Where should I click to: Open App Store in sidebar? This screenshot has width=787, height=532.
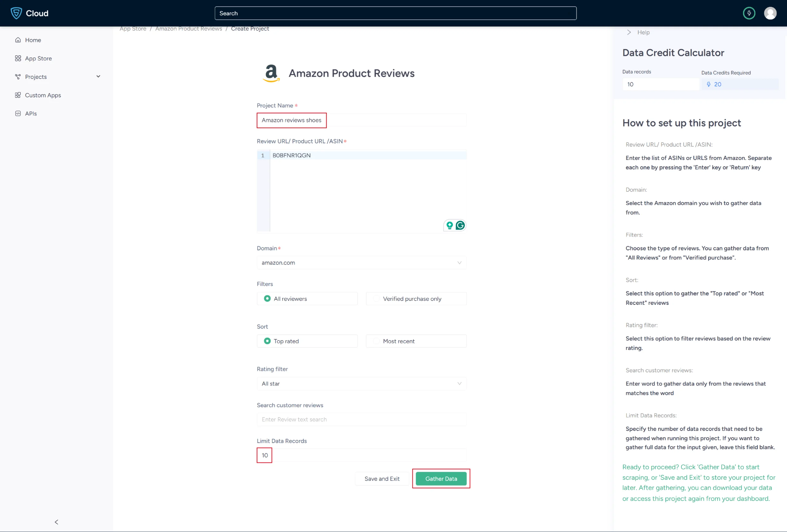click(38, 58)
